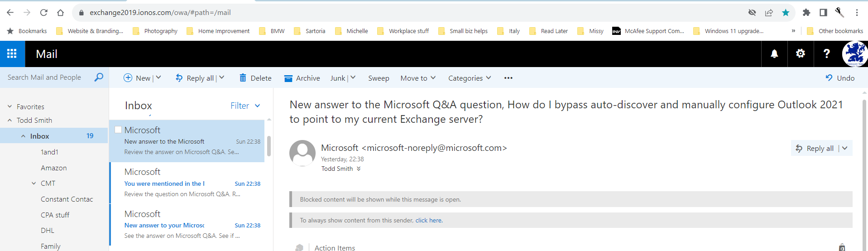Viewport: 868px width, 251px height.
Task: Open the help question mark
Action: (826, 54)
